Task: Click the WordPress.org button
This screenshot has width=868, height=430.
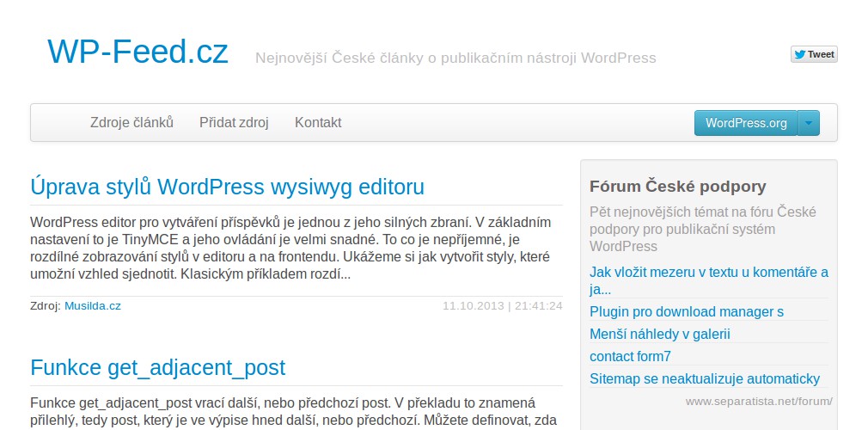Action: coord(746,123)
